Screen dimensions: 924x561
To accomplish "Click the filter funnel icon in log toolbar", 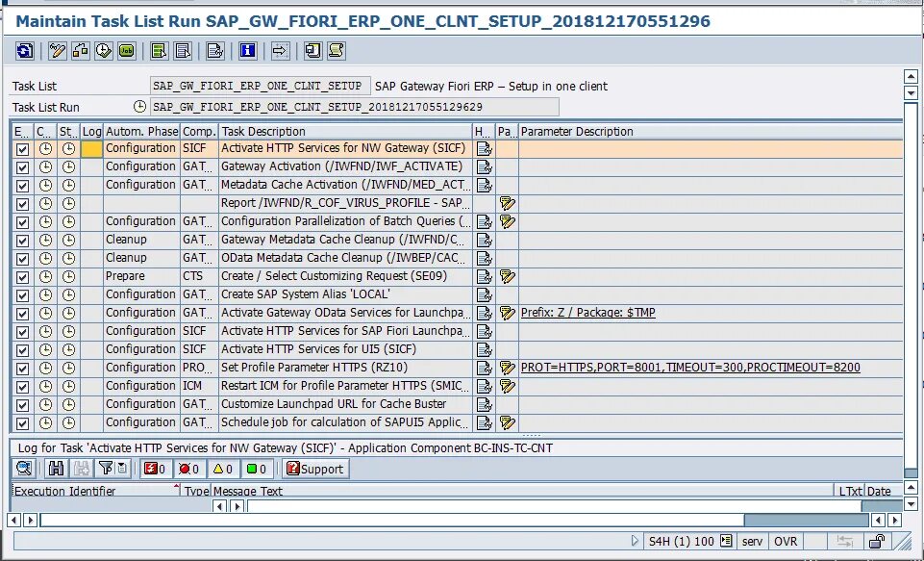I will click(106, 469).
